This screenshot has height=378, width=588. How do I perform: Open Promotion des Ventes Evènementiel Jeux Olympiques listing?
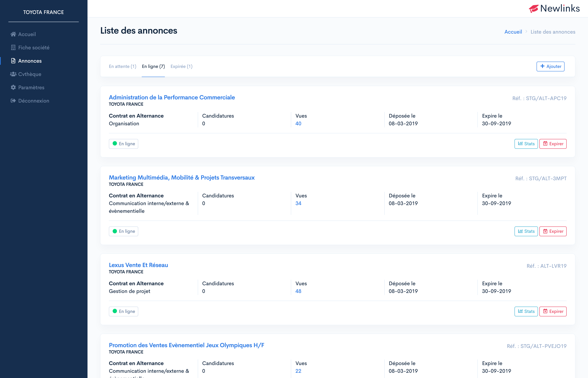pos(187,345)
